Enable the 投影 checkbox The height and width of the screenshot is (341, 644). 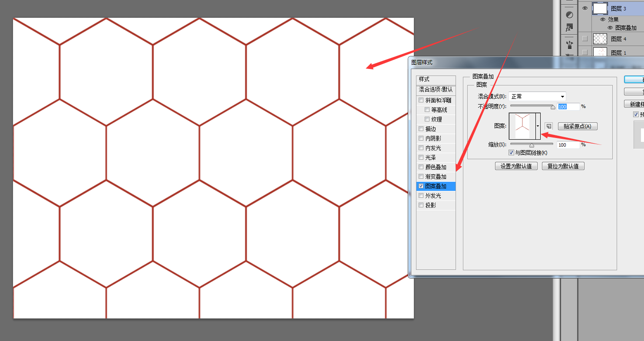pos(421,205)
